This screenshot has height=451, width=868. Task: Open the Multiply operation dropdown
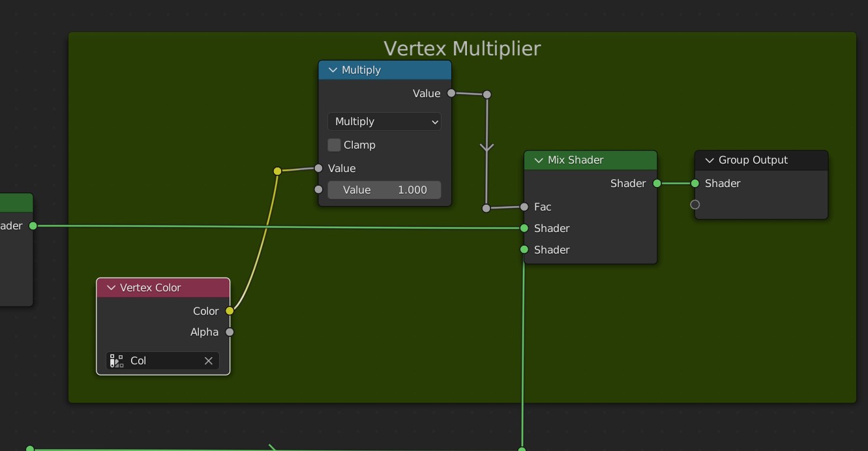pyautogui.click(x=384, y=122)
